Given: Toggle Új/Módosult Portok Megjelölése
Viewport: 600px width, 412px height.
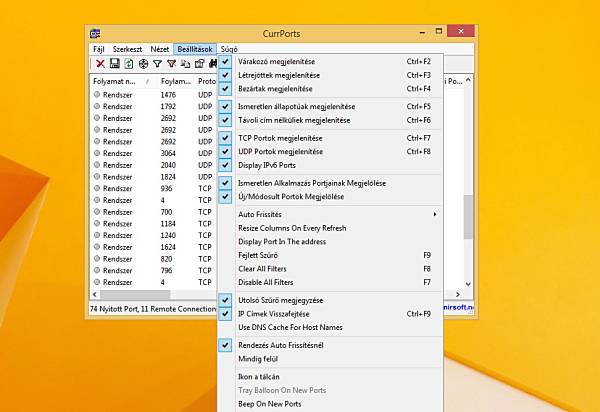Looking at the screenshot, I should click(x=330, y=197).
